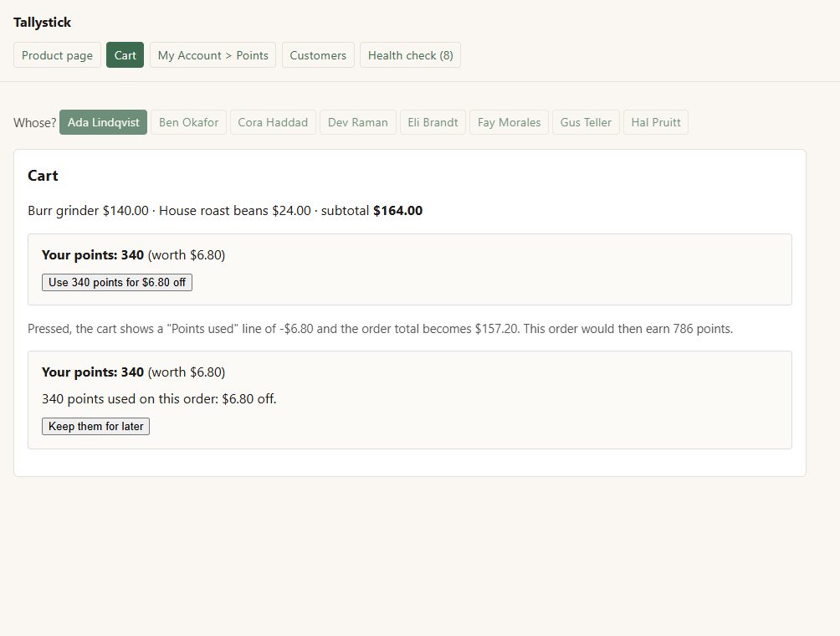Viewport: 840px width, 636px height.
Task: Click the Keep them for later button
Action: tap(96, 427)
